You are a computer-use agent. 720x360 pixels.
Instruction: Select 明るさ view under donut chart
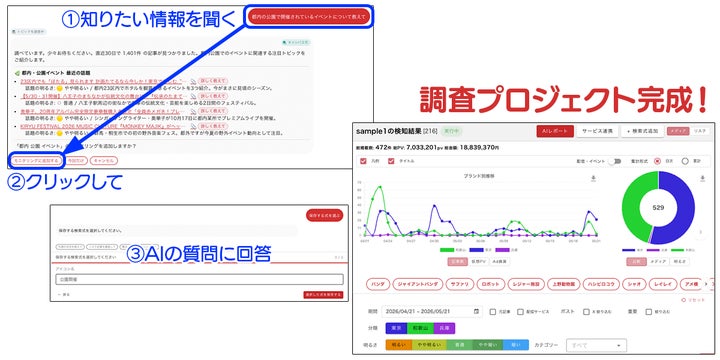679,261
